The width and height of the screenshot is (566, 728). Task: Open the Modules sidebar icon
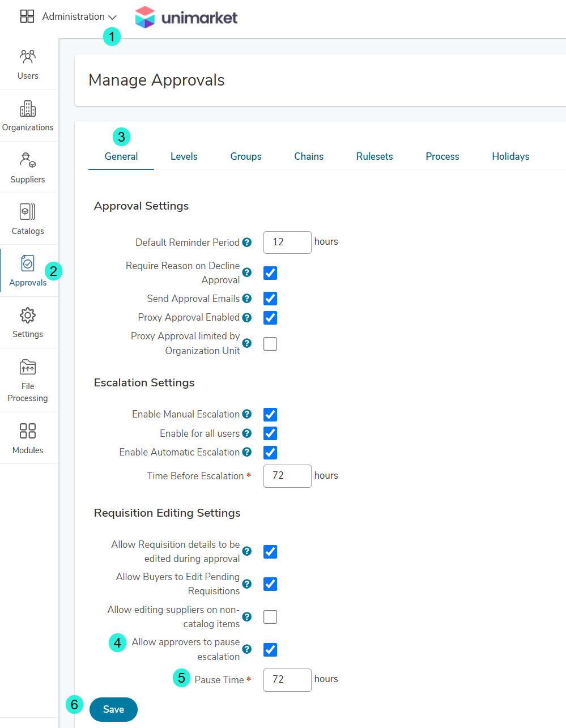pyautogui.click(x=28, y=438)
